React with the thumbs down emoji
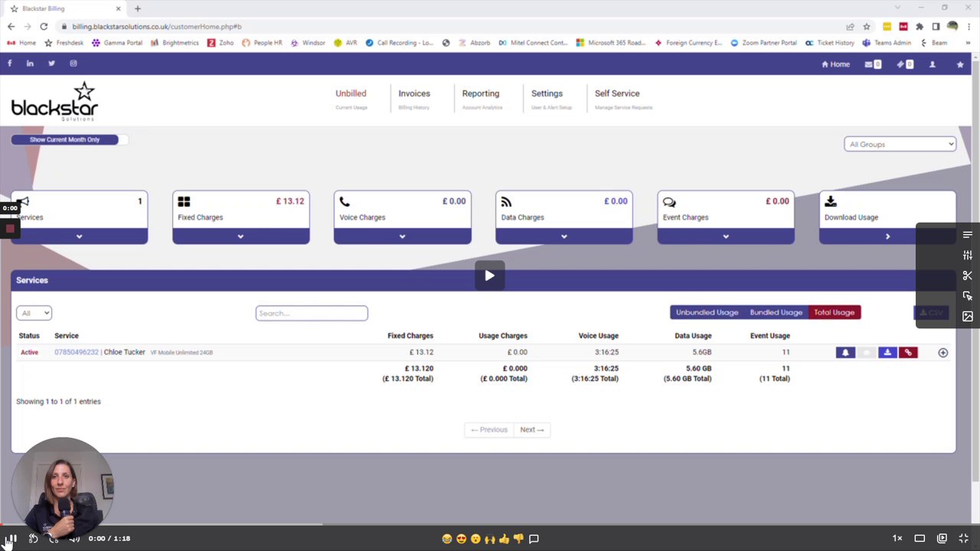The height and width of the screenshot is (551, 980). point(518,539)
